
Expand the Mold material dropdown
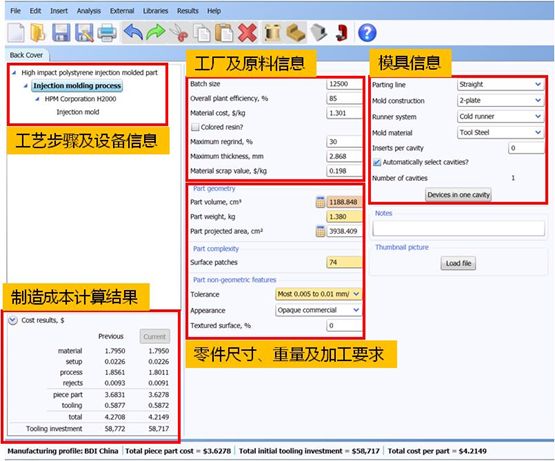click(500, 133)
